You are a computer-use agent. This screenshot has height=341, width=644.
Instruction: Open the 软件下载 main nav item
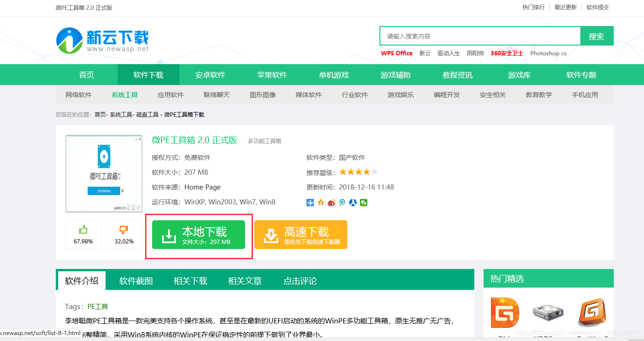pos(148,75)
